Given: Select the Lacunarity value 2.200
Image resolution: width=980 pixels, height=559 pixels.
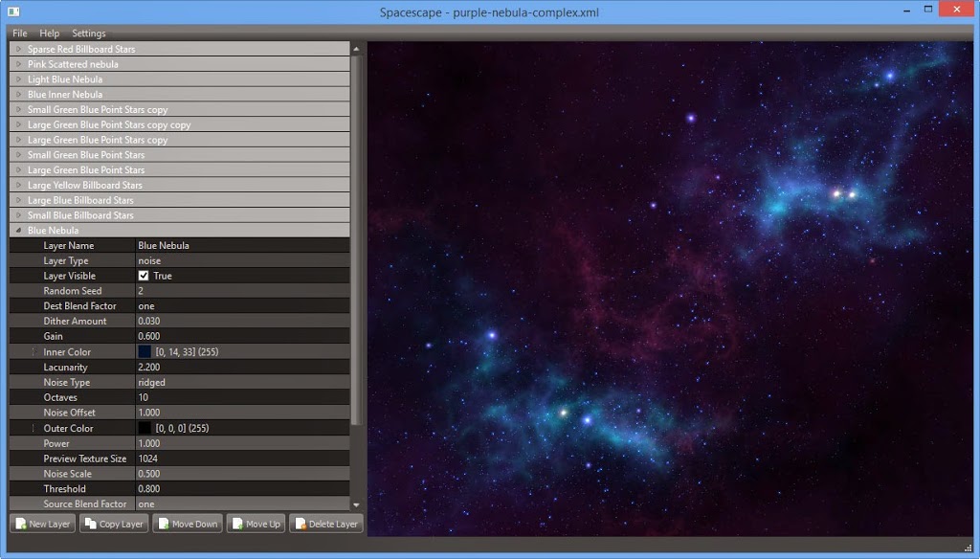Looking at the screenshot, I should (148, 367).
